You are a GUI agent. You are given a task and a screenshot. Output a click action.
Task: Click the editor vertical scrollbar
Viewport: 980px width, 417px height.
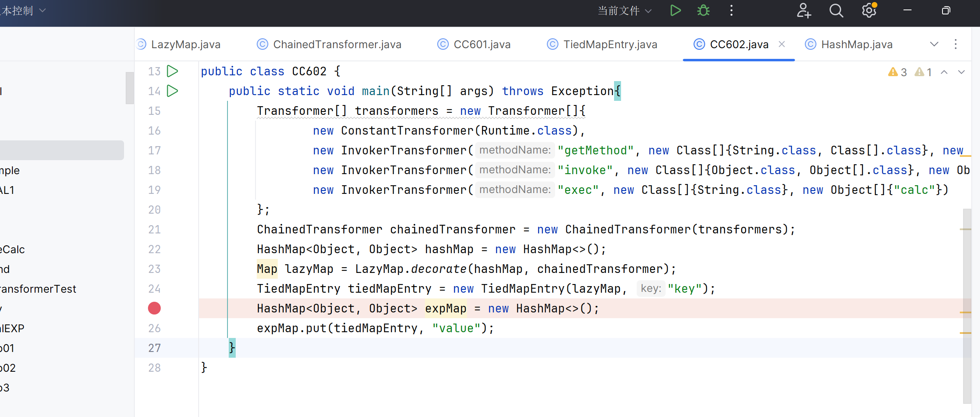(967, 307)
